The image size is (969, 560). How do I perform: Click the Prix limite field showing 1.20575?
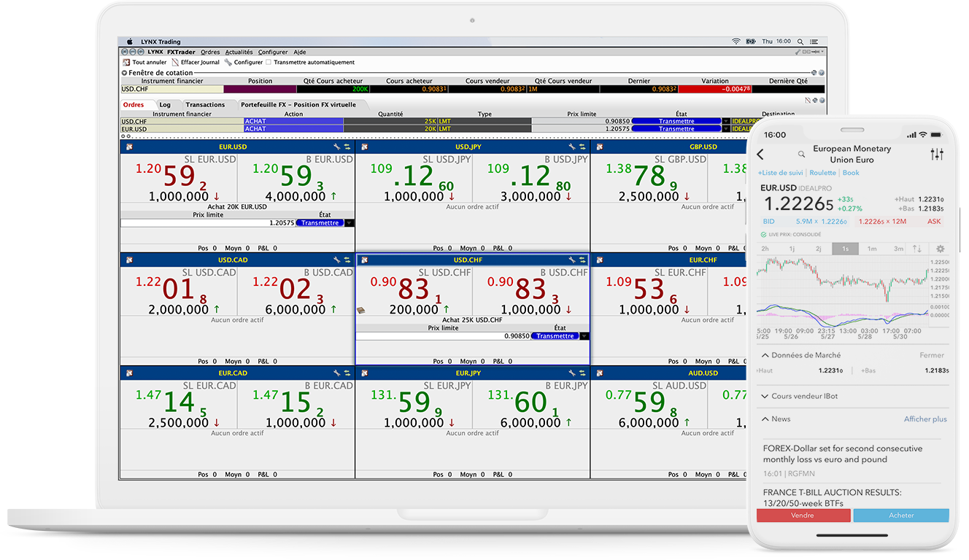208,223
